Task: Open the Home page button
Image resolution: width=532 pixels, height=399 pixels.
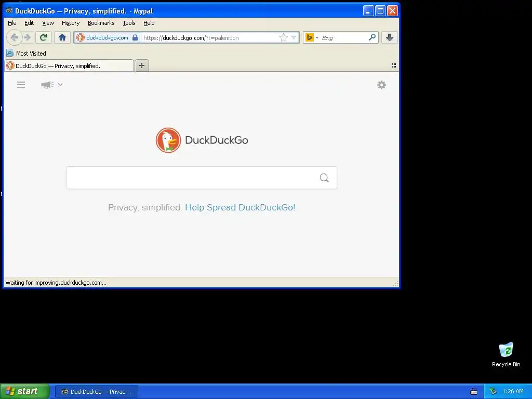Action: pyautogui.click(x=62, y=37)
